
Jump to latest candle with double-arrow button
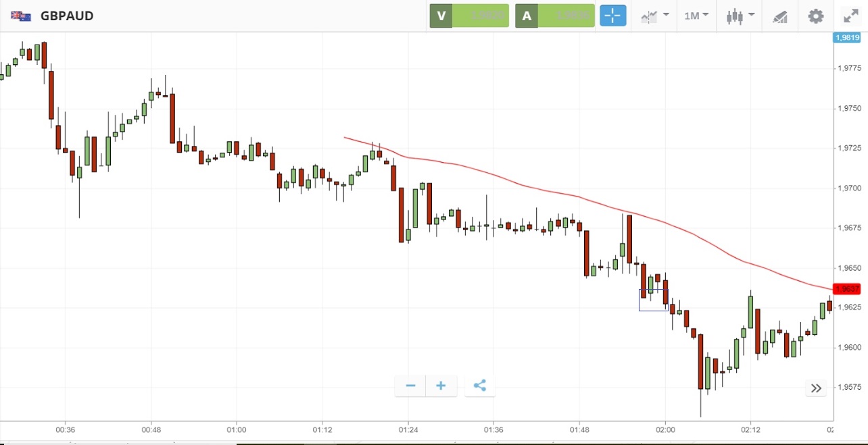816,388
